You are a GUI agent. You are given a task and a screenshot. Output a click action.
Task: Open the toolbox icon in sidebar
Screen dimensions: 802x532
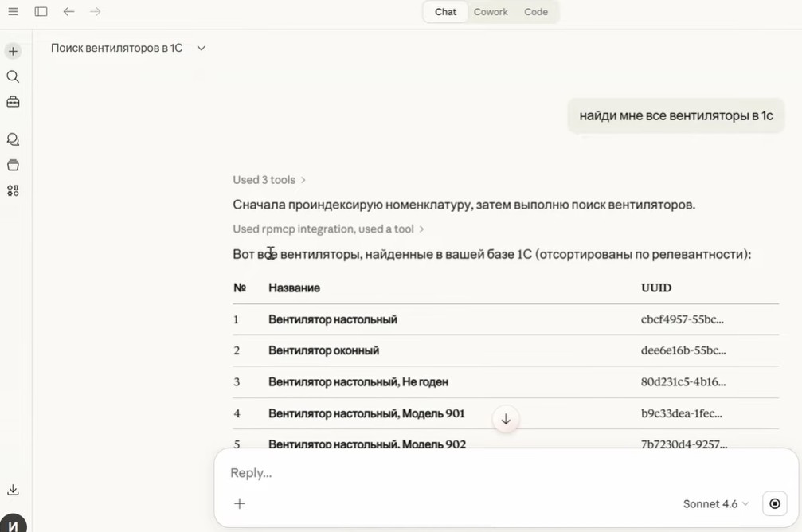pos(13,102)
